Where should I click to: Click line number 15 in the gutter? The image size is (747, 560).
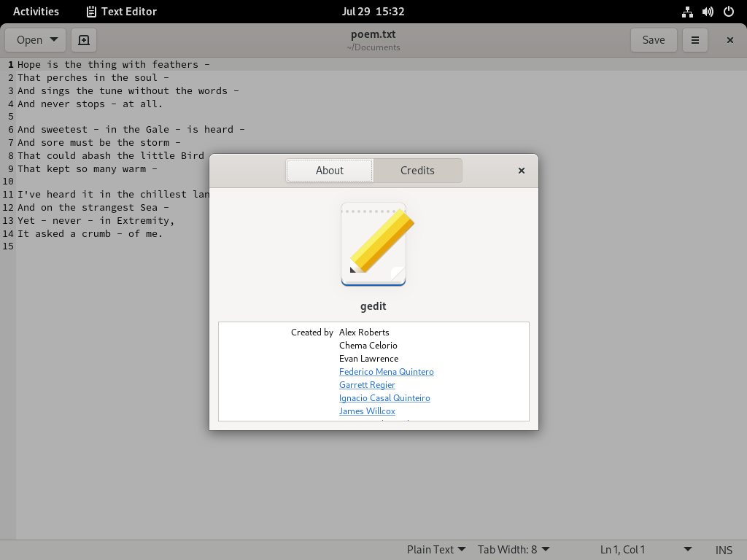(x=8, y=246)
